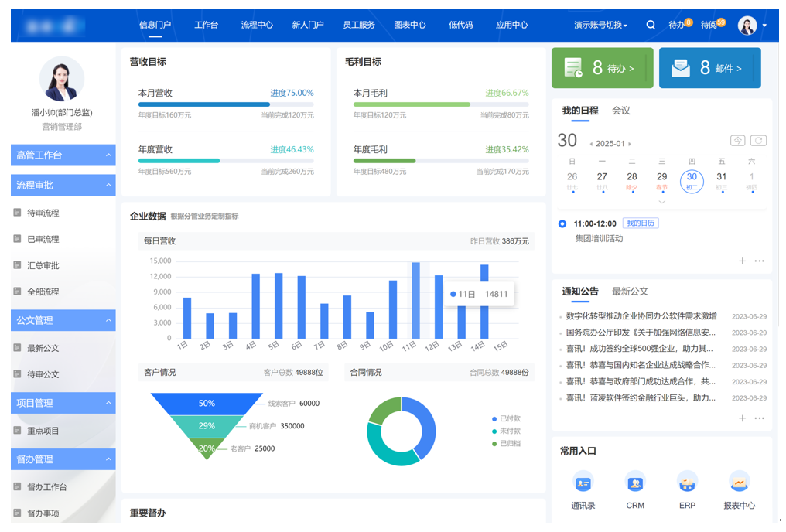The height and width of the screenshot is (532, 786).
Task: Switch to 工作台 in top navigation
Action: click(206, 25)
